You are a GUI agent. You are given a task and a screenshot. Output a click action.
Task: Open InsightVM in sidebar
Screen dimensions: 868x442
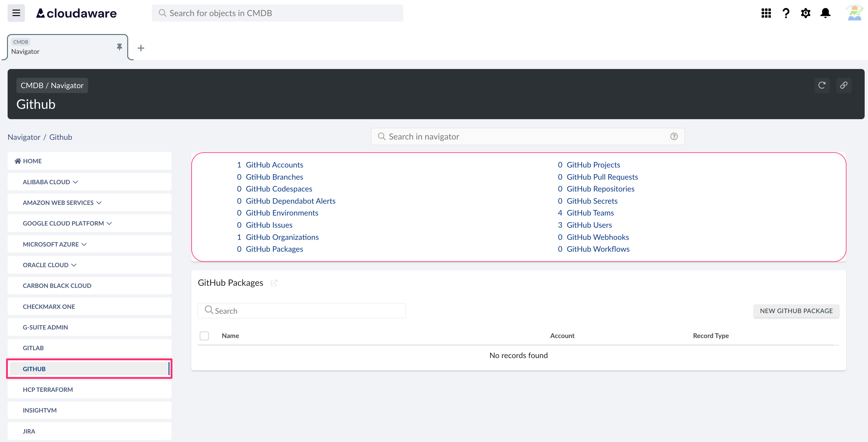coord(90,410)
